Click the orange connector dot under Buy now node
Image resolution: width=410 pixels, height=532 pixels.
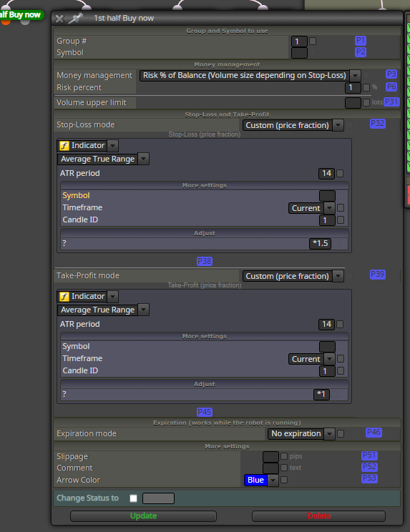[6, 22]
